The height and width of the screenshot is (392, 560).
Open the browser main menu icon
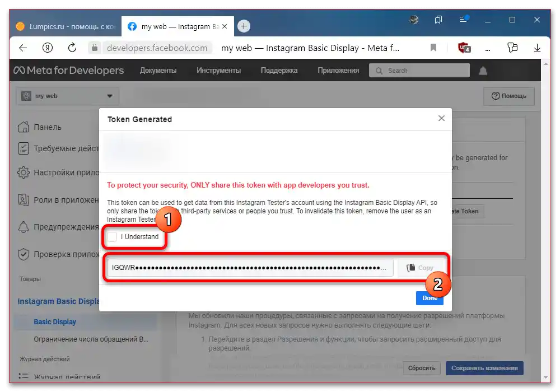click(464, 19)
